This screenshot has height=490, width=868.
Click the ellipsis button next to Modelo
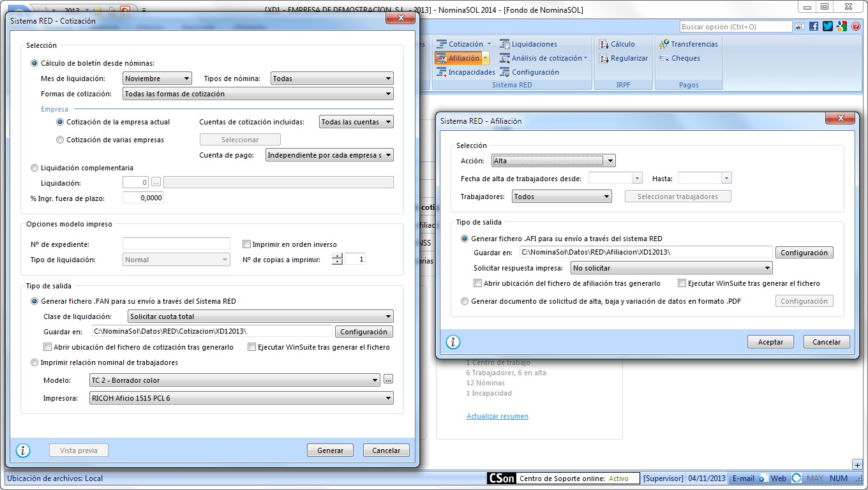click(388, 380)
